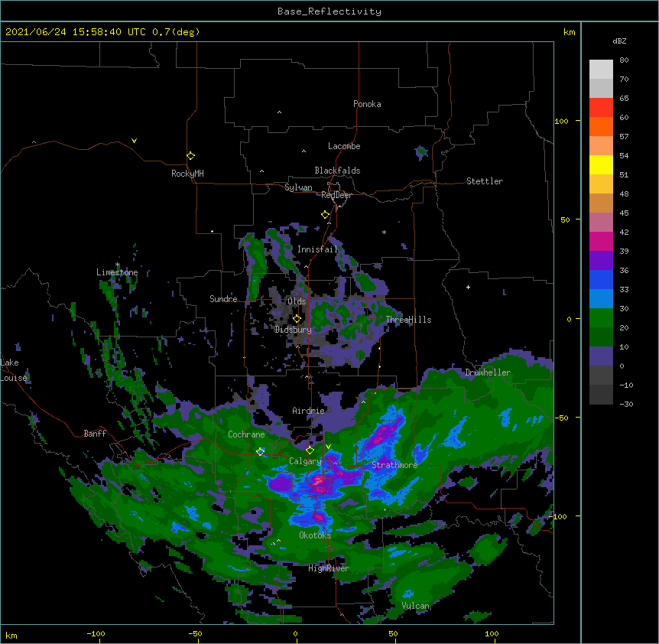Click the Banff town label
659x644 pixels.
pos(95,434)
